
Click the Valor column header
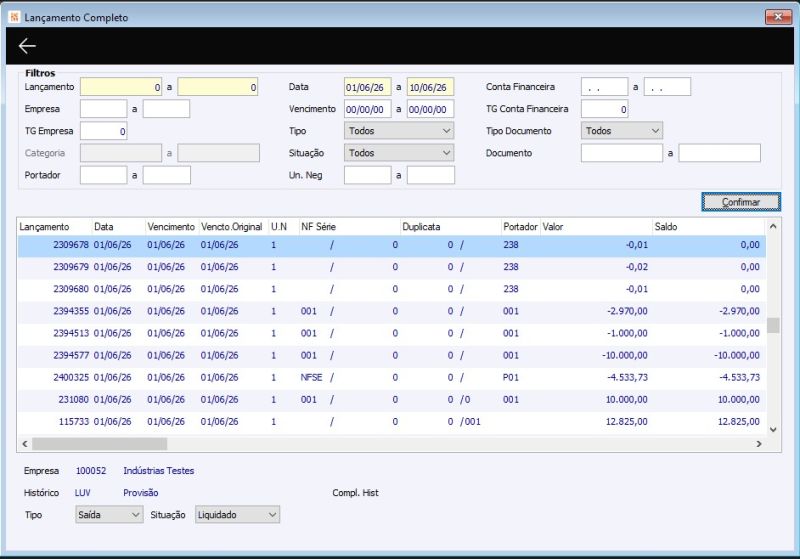596,226
